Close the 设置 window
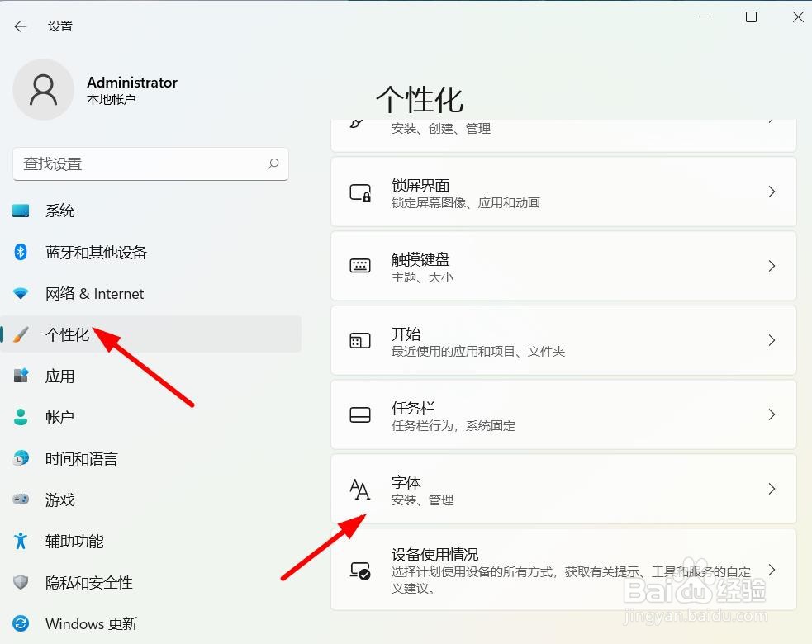Image resolution: width=812 pixels, height=644 pixels. click(798, 17)
